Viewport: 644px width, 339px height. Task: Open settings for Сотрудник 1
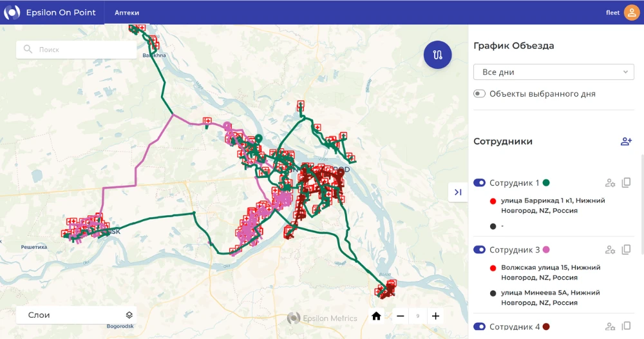611,183
